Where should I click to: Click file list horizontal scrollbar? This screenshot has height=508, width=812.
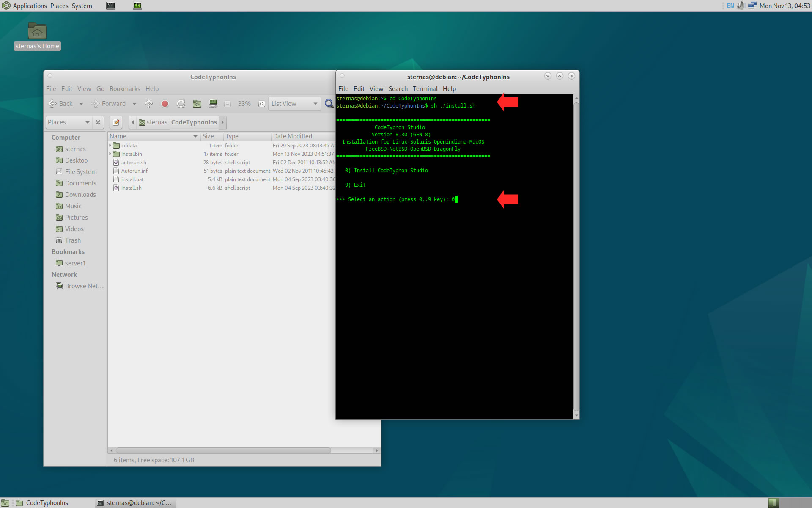[x=223, y=450]
